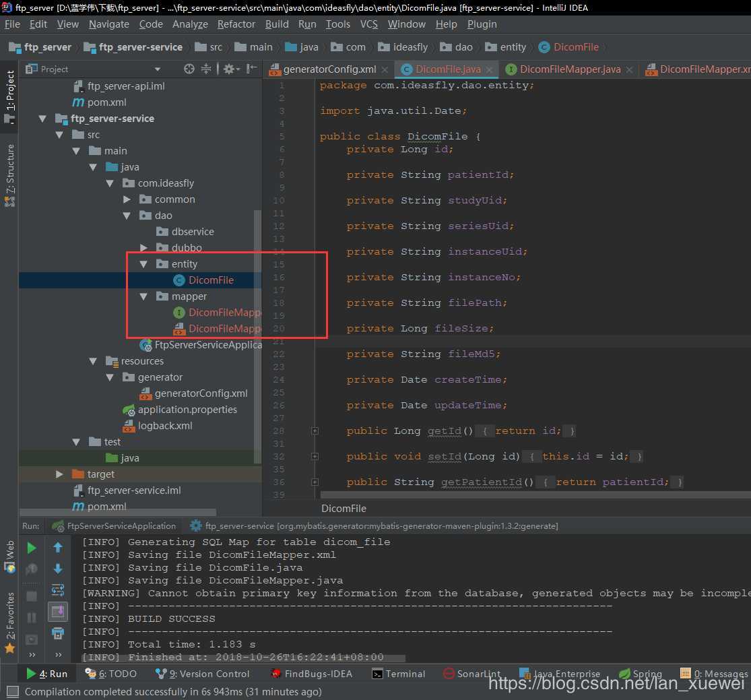The width and height of the screenshot is (751, 700).
Task: Open the SonarLint tool window
Action: [471, 674]
